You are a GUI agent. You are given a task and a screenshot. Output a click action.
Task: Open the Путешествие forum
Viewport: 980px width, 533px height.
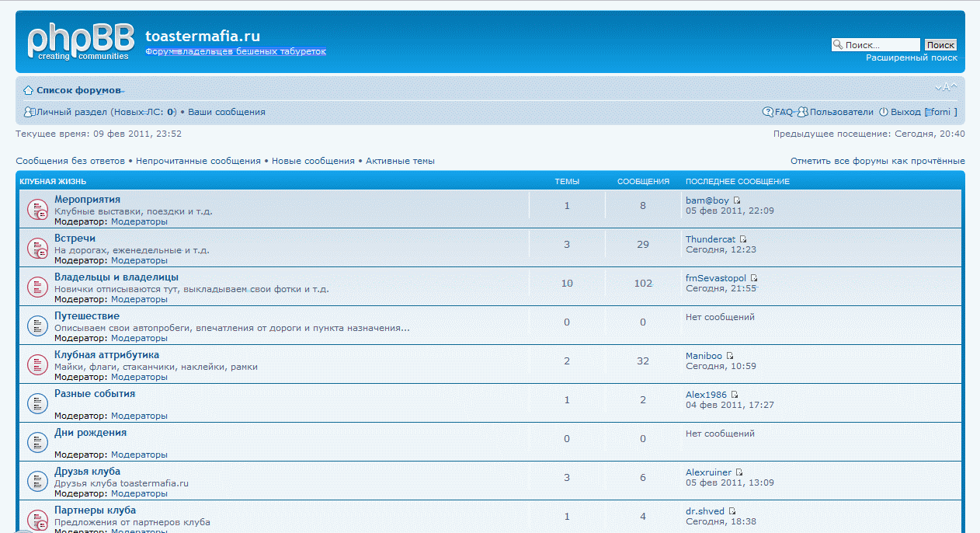87,316
